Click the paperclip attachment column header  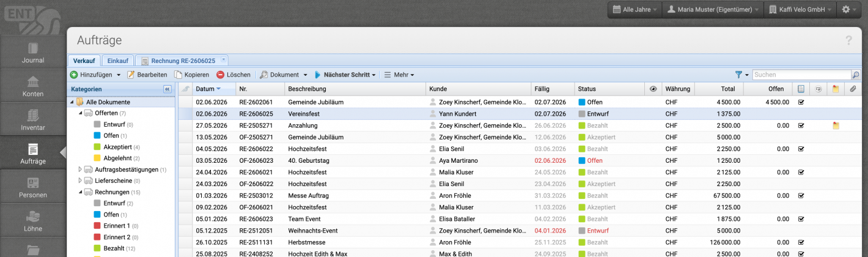[853, 89]
